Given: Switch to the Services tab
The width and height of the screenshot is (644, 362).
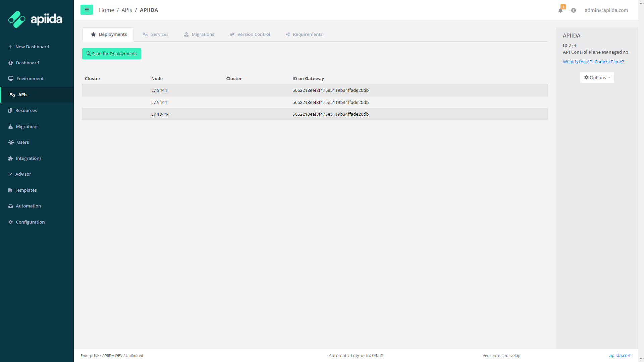Looking at the screenshot, I should [x=156, y=34].
